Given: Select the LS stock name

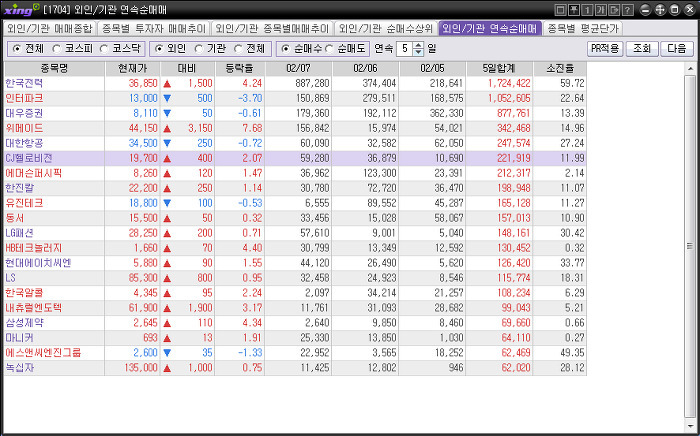Looking at the screenshot, I should tap(10, 278).
